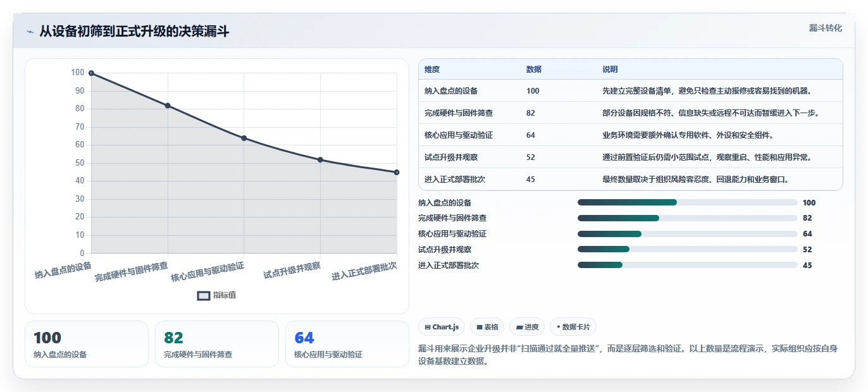Click the x-axis label 进入正式部署批次
Viewport: 868px width, 392px height.
[x=364, y=271]
